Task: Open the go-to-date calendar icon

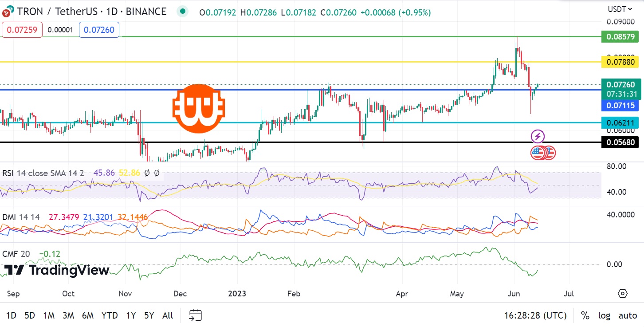Action: pyautogui.click(x=196, y=315)
